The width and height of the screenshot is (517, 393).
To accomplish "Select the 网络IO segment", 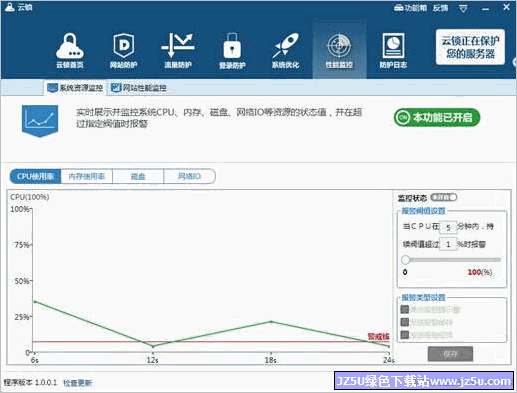I will 189,176.
